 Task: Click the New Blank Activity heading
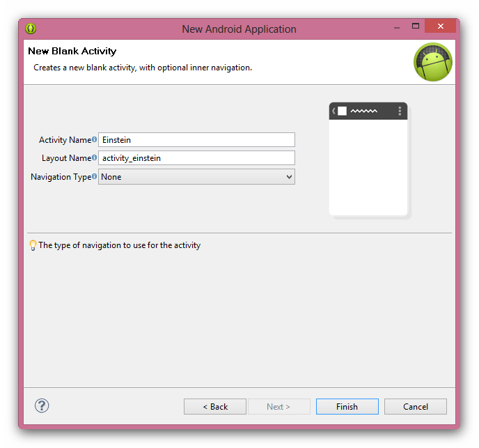pos(72,51)
